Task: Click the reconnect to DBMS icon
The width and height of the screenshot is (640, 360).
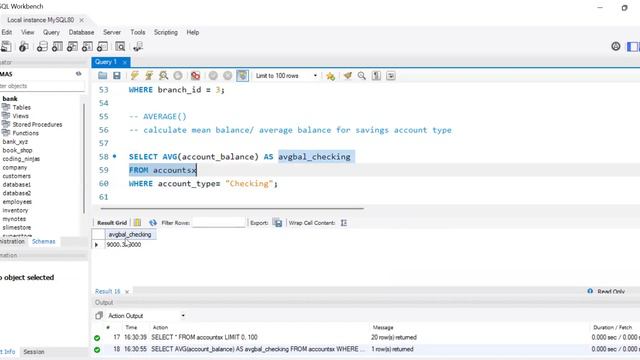Action: (x=138, y=47)
